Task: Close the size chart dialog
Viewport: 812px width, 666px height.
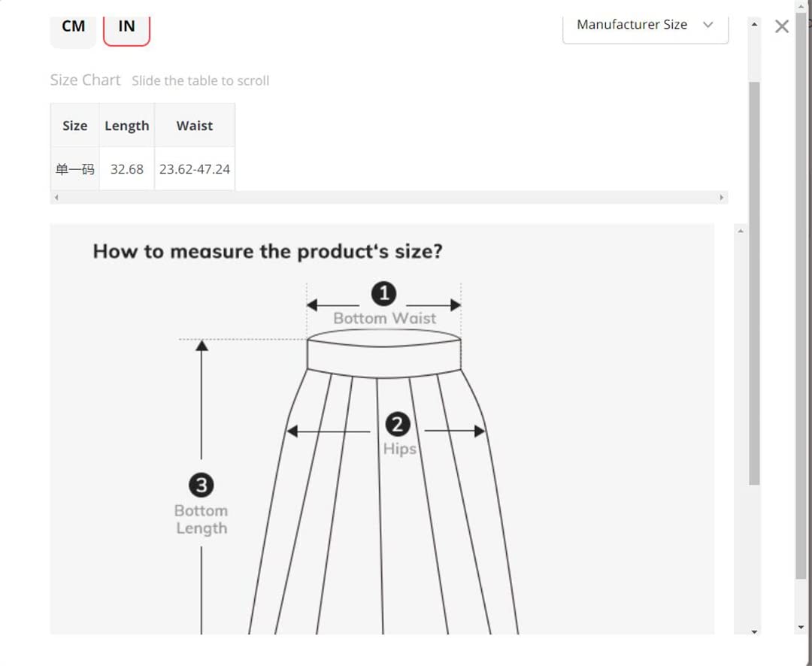Action: pyautogui.click(x=781, y=26)
